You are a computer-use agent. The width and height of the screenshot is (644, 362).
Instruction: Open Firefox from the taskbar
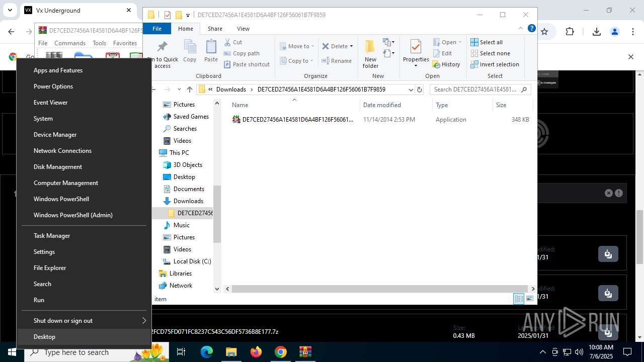[x=256, y=352]
